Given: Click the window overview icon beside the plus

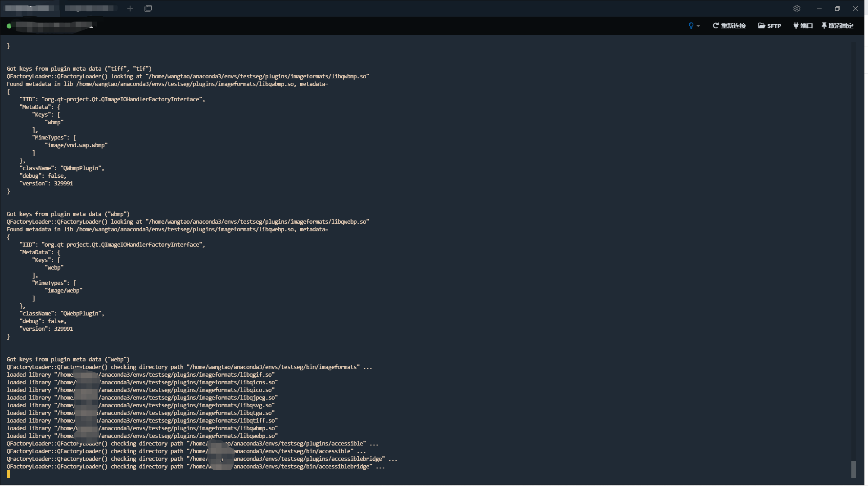Looking at the screenshot, I should click(x=148, y=9).
